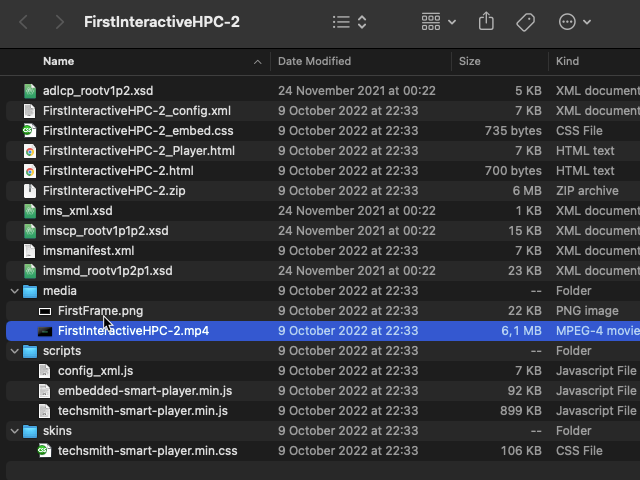Sort by Size column header
Screen dimensions: 640x480
[x=469, y=61]
